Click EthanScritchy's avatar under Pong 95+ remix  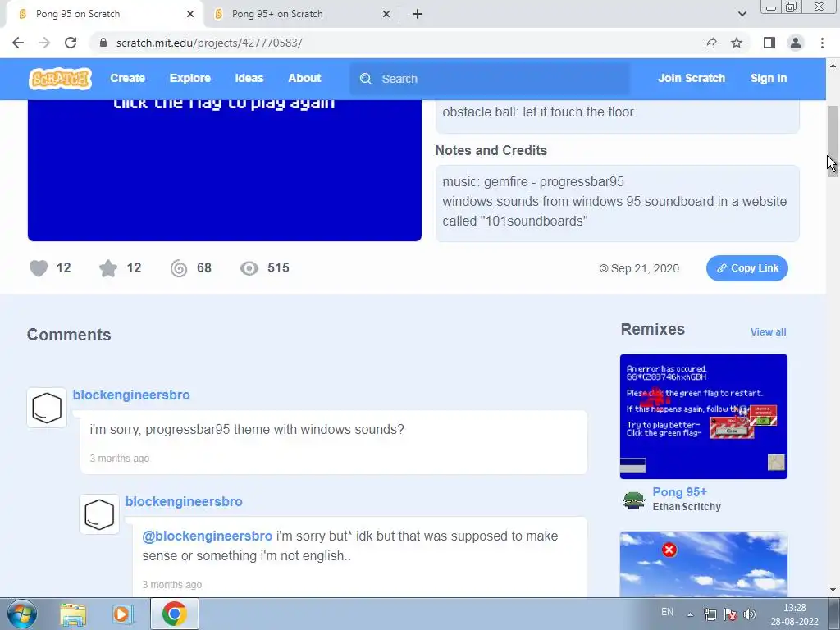pos(634,500)
